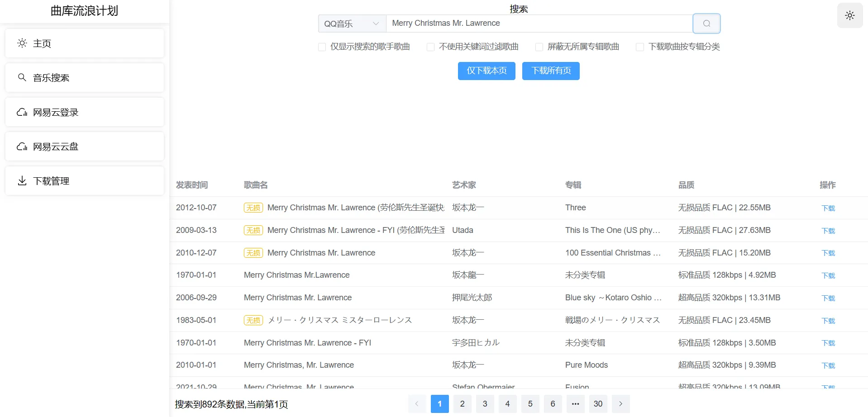The height and width of the screenshot is (417, 868).
Task: Click the 无损 tag on the 2012-10-07 row
Action: point(253,208)
